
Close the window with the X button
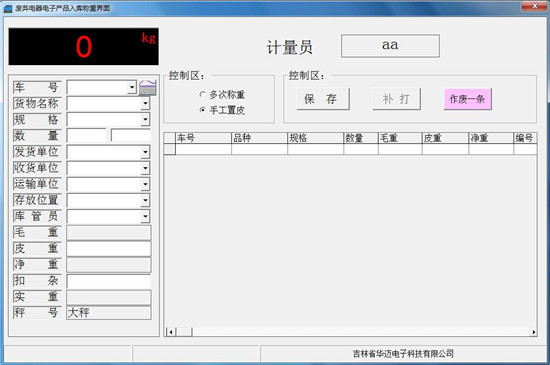click(535, 6)
